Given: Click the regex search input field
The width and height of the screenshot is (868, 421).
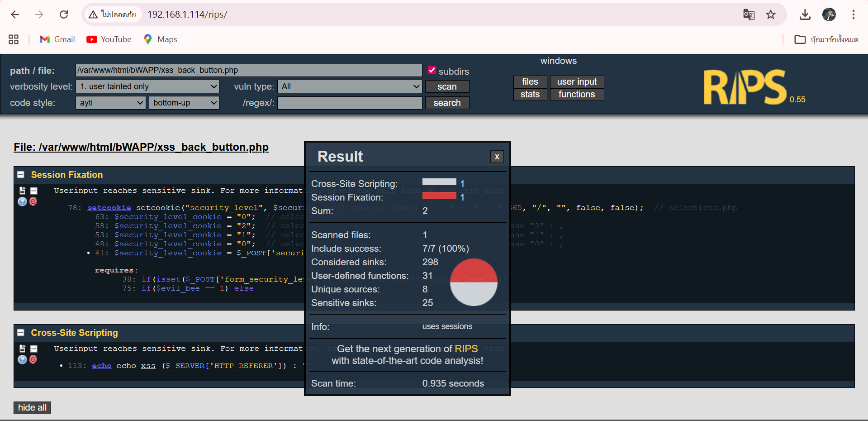Looking at the screenshot, I should (x=350, y=103).
